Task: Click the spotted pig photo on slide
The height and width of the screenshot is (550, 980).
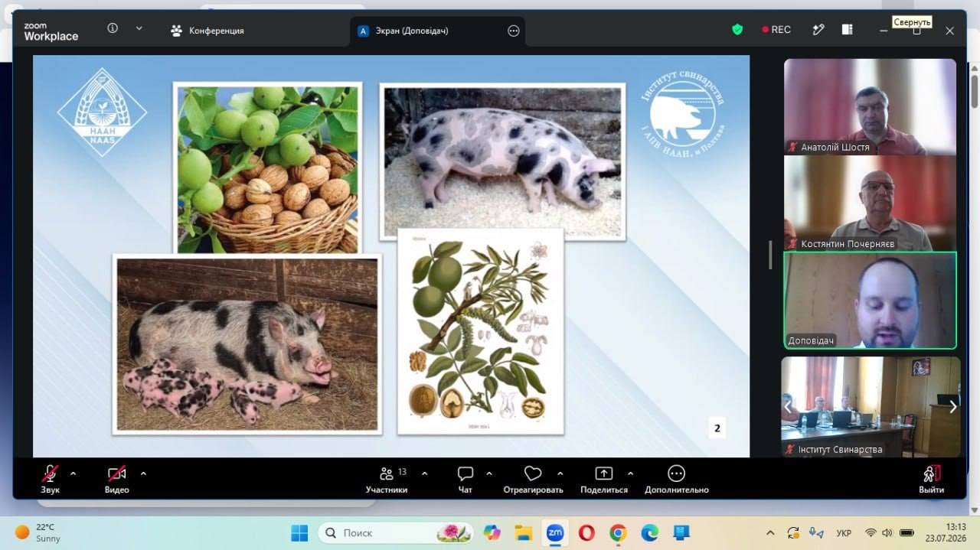Action: click(x=502, y=162)
